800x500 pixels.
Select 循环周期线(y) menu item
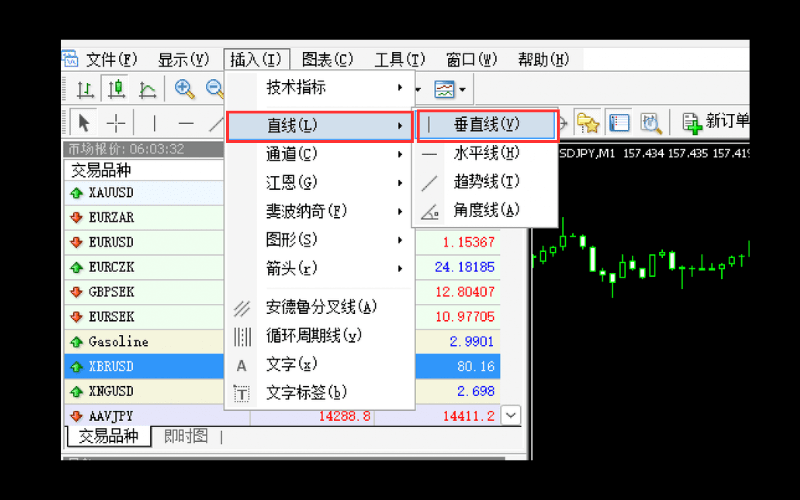319,336
